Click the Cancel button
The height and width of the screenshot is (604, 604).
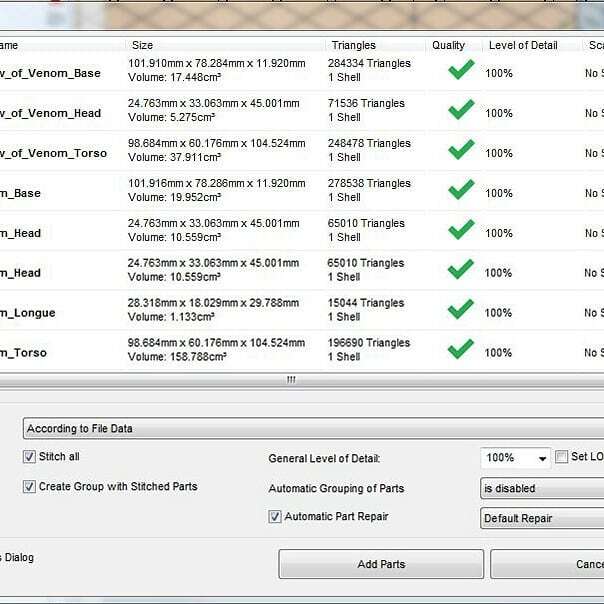pos(547,564)
